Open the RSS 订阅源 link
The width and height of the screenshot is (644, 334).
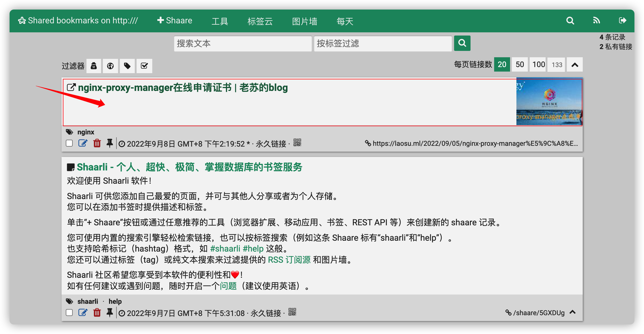point(289,260)
